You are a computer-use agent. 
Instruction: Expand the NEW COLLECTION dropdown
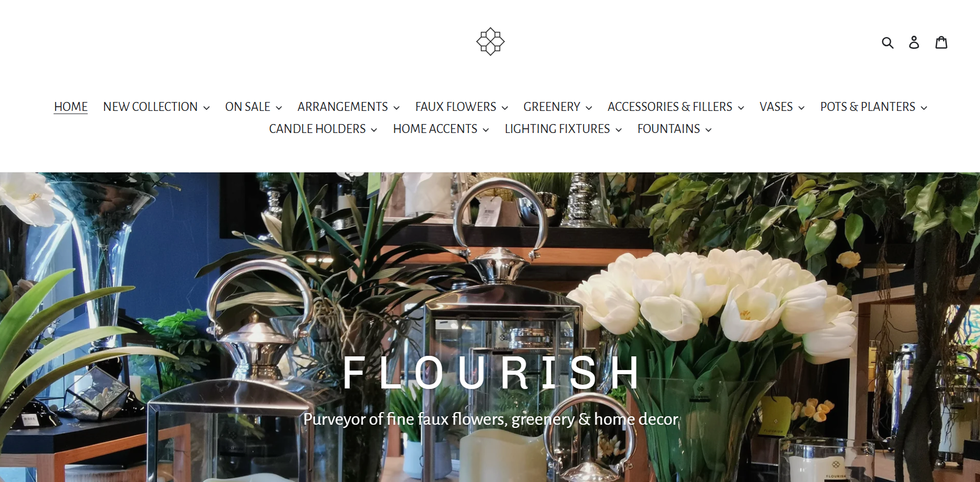[x=156, y=107]
